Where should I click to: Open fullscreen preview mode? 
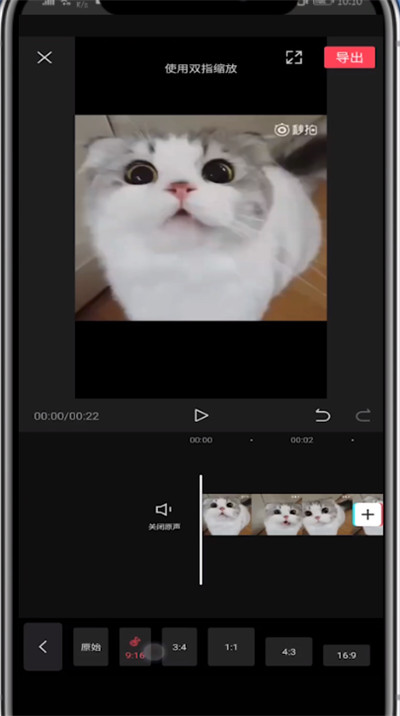(x=294, y=57)
